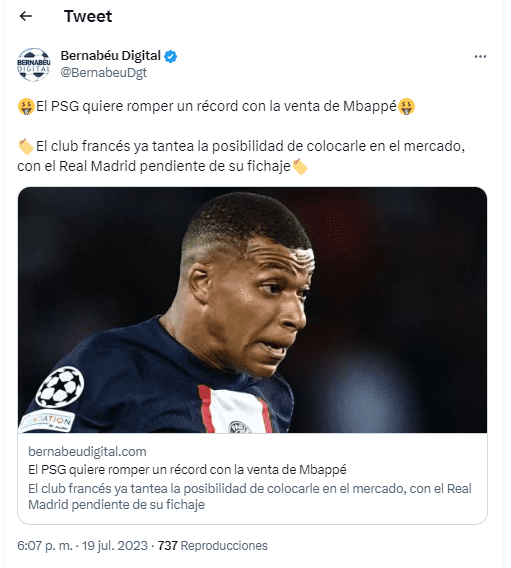Click the 19 jul. 2023 date
The image size is (511, 568).
115,546
